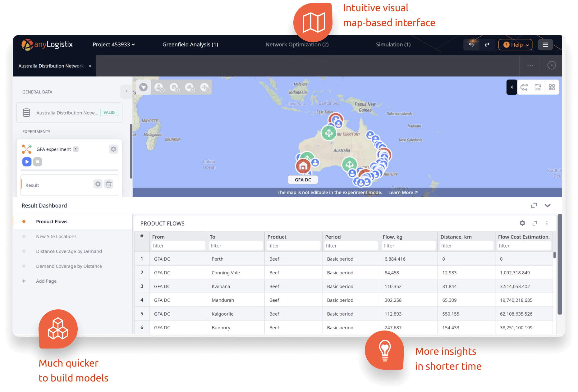Collapse Result Dashboard with chevron
The image size is (578, 392).
548,206
